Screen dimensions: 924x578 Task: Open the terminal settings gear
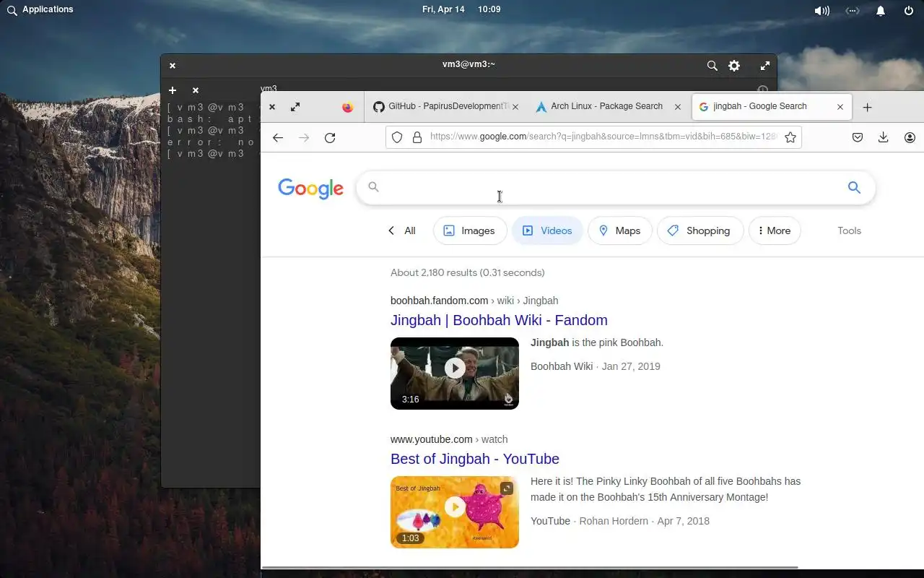click(x=734, y=66)
